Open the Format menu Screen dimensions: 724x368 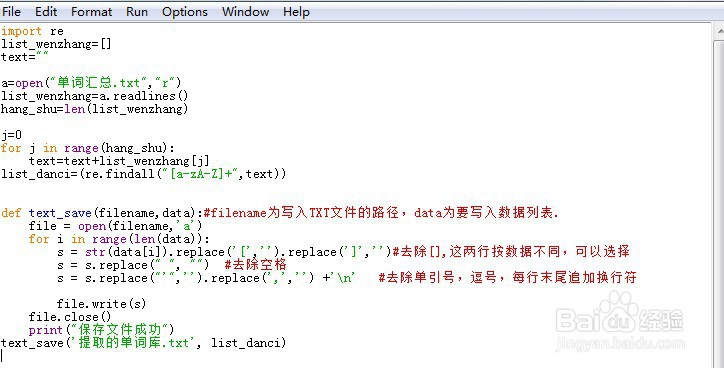(91, 12)
